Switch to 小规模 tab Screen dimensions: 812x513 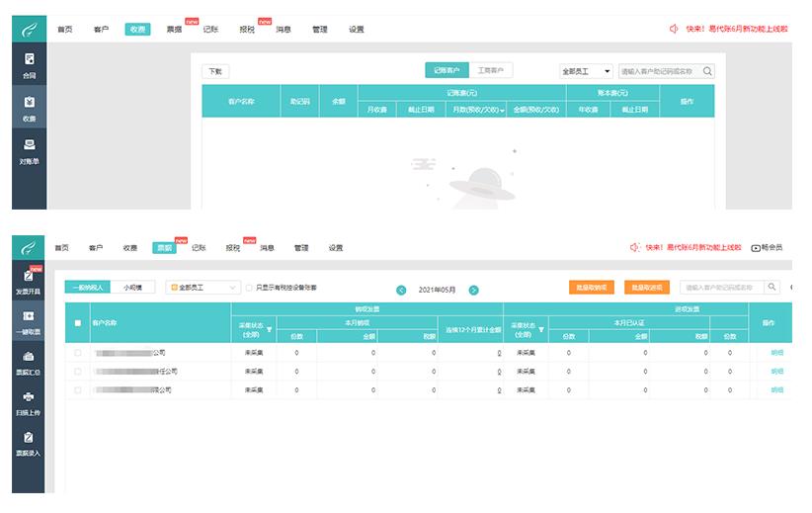(x=132, y=288)
